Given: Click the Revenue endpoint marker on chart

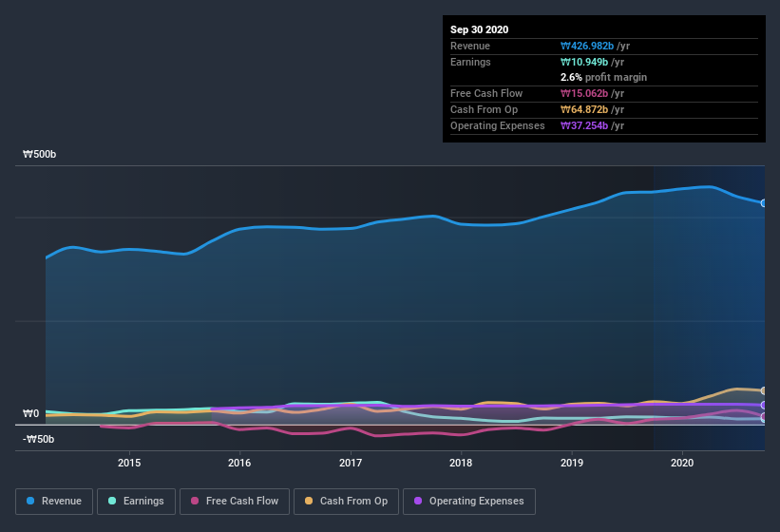Looking at the screenshot, I should click(764, 203).
